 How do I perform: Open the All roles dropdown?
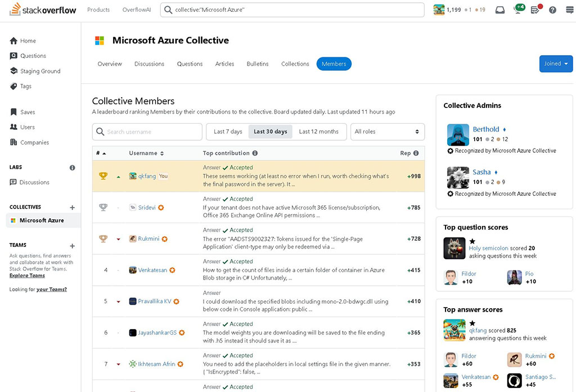click(387, 132)
